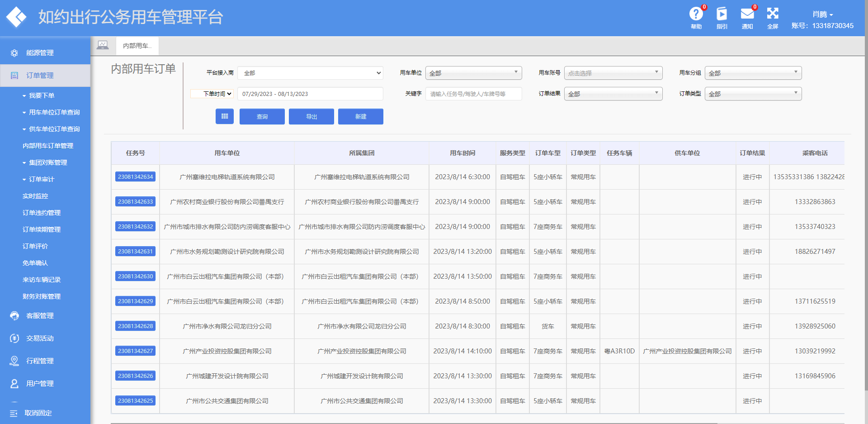Open order 23081342632 link
The width and height of the screenshot is (868, 424).
click(136, 226)
